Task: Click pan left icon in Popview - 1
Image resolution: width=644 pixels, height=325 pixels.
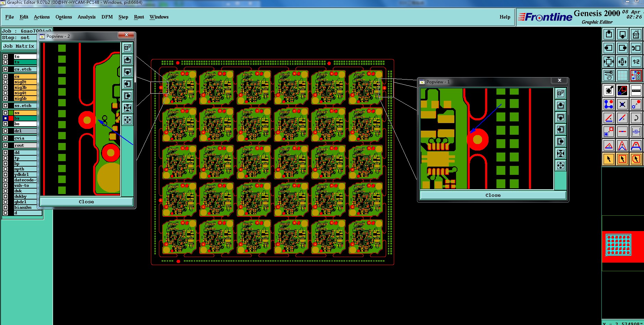Action: (560, 130)
